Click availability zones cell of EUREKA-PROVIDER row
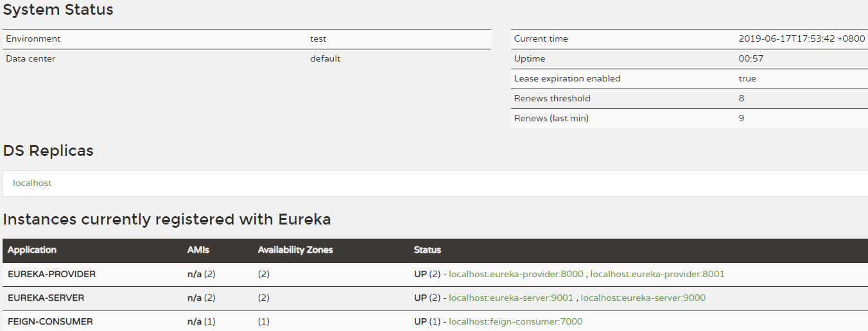The image size is (868, 331). click(264, 275)
